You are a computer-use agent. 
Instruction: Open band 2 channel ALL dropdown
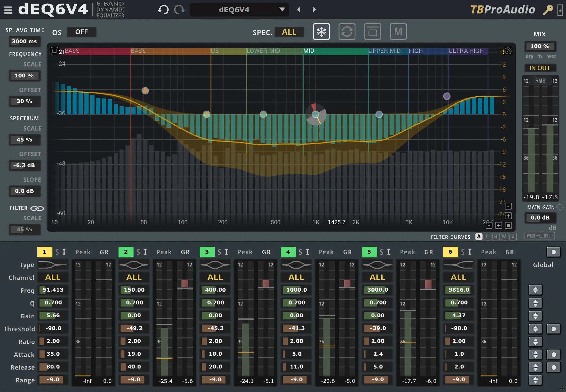pyautogui.click(x=134, y=277)
